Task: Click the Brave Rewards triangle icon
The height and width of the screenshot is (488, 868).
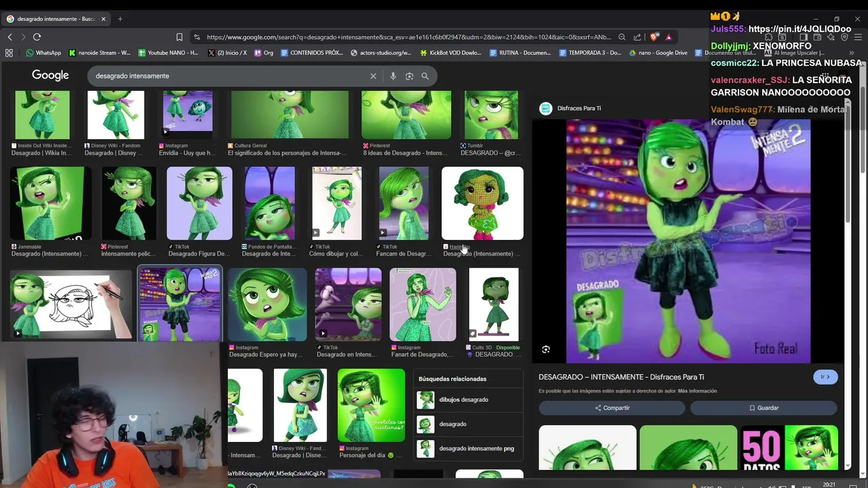Action: click(x=669, y=37)
